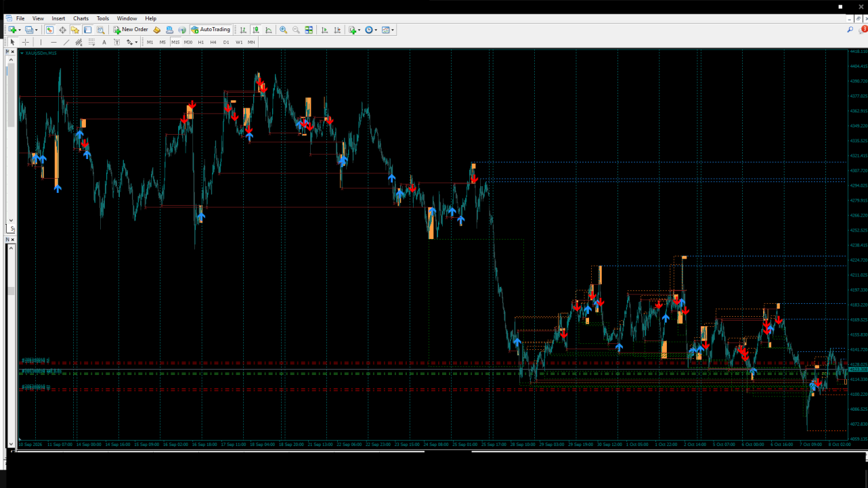The width and height of the screenshot is (868, 488).
Task: Select the text label tool
Action: 104,42
